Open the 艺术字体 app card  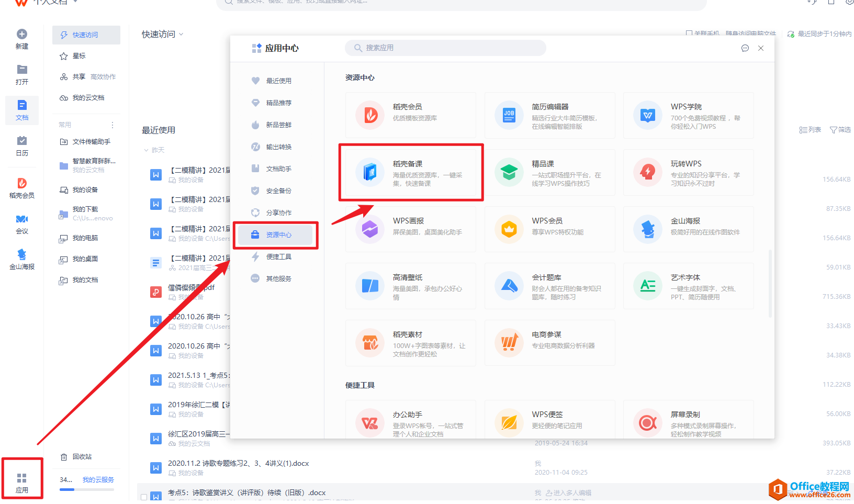point(689,286)
